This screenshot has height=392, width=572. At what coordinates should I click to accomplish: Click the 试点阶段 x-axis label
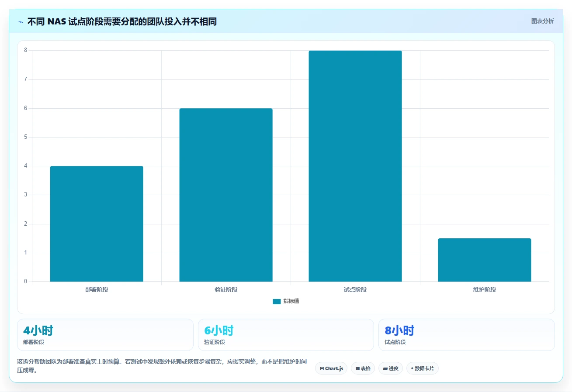click(355, 289)
